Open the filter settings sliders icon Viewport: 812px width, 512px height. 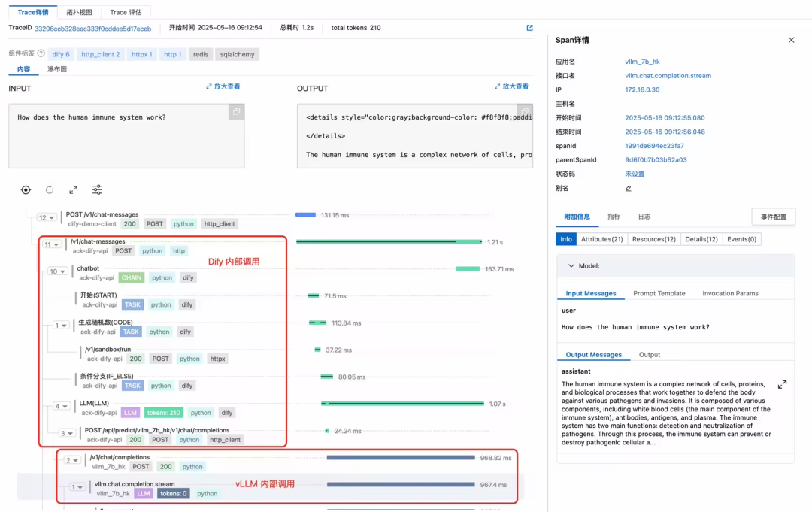point(97,190)
